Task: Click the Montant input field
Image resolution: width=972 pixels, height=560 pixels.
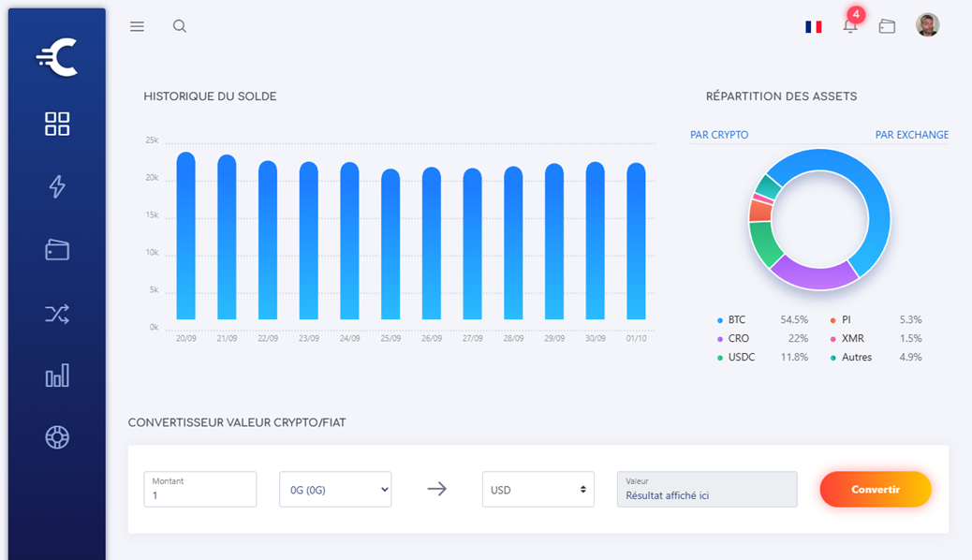Action: [x=200, y=494]
